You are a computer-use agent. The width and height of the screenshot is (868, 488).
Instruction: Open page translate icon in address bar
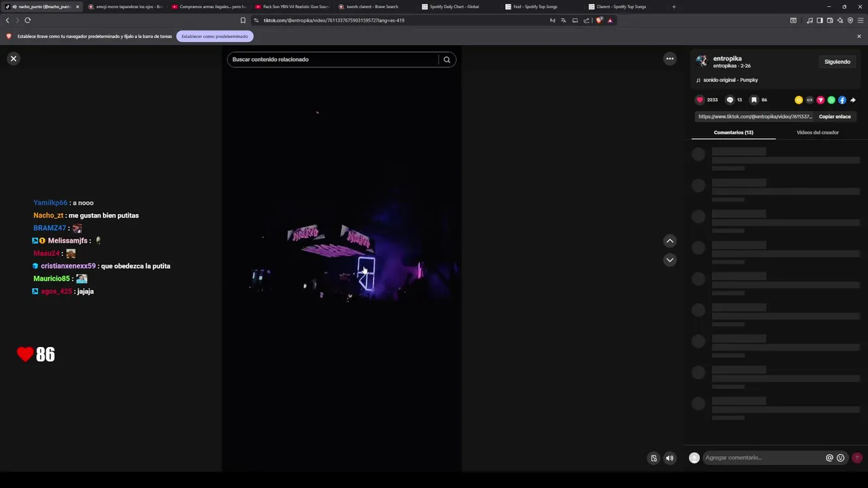click(x=564, y=20)
